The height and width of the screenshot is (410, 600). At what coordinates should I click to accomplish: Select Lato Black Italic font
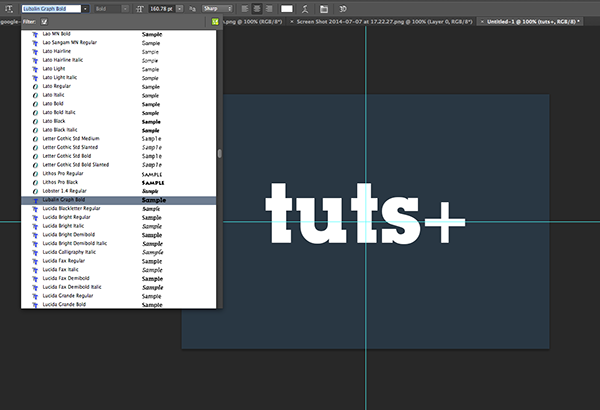click(x=119, y=130)
